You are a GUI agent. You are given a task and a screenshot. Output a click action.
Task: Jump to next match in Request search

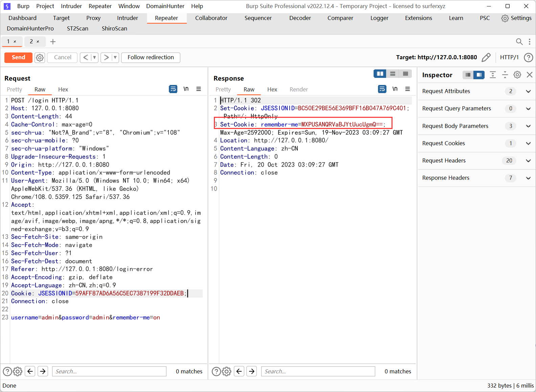pos(43,371)
